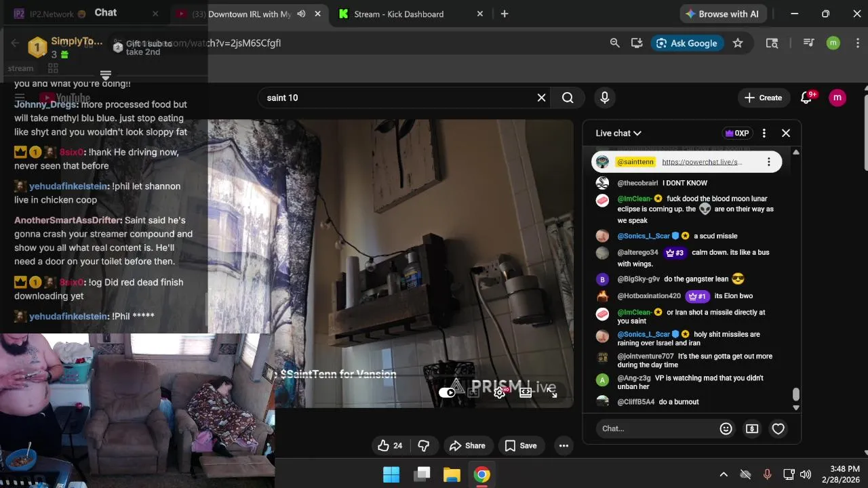Collapse the overlay chat leaderboard expander
This screenshot has width=868, height=488.
pos(105,75)
